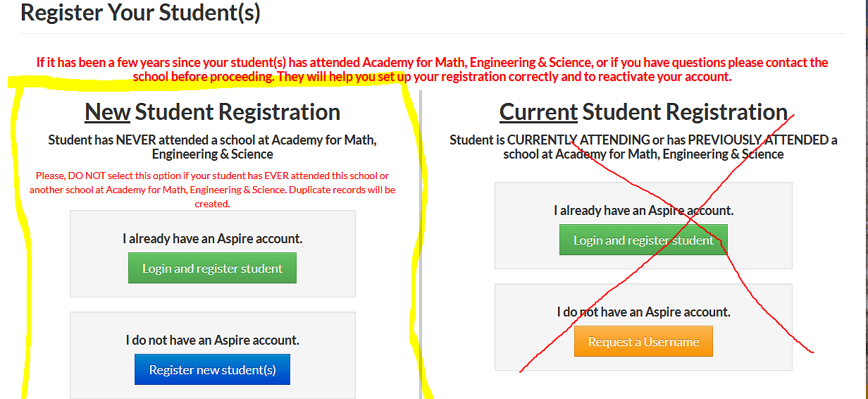Click the Student has NEVER attended description
This screenshot has height=399, width=868.
pos(212,147)
